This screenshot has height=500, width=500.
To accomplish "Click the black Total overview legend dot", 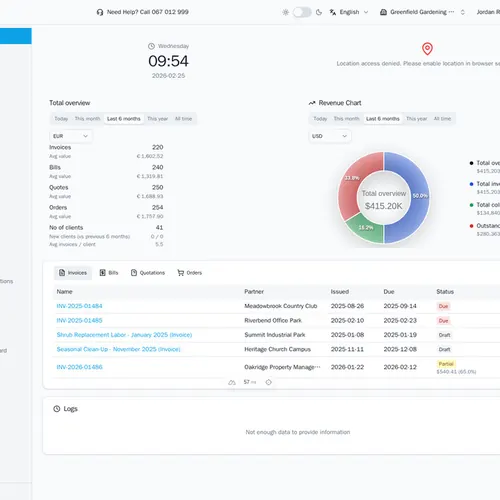I will tap(471, 163).
